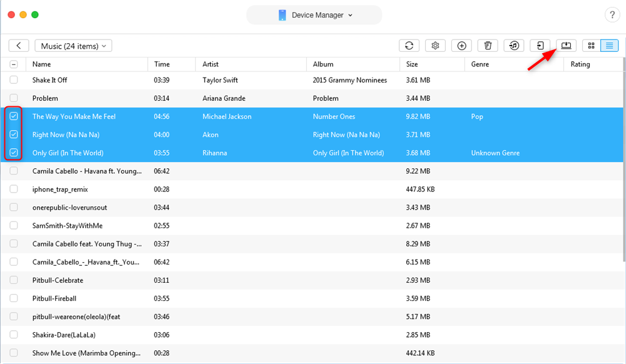
Task: Open the settings gear icon
Action: point(434,45)
